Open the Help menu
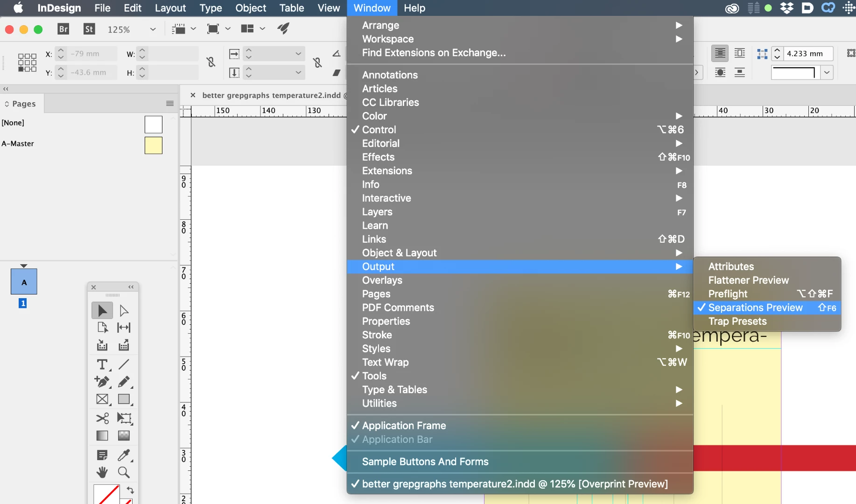The image size is (856, 504). point(414,8)
